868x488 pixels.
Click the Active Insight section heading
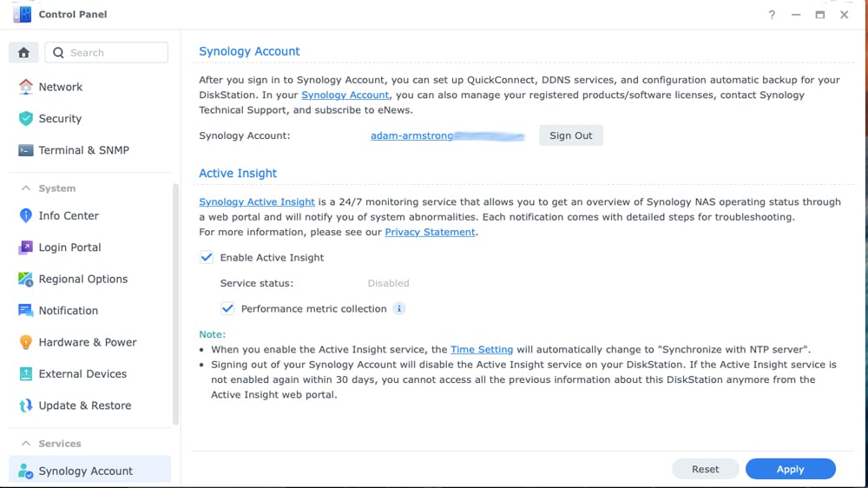point(238,174)
